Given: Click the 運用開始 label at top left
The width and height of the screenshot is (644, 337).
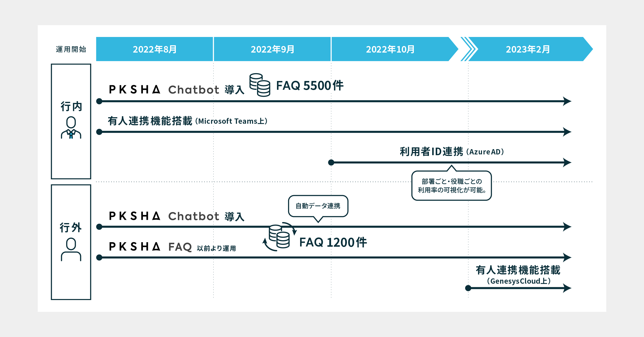Looking at the screenshot, I should click(x=71, y=49).
